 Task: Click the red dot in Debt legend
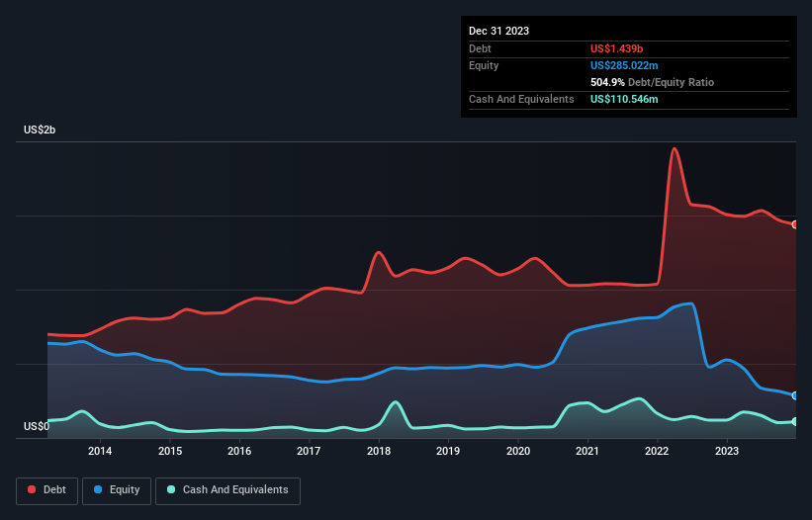click(x=32, y=489)
